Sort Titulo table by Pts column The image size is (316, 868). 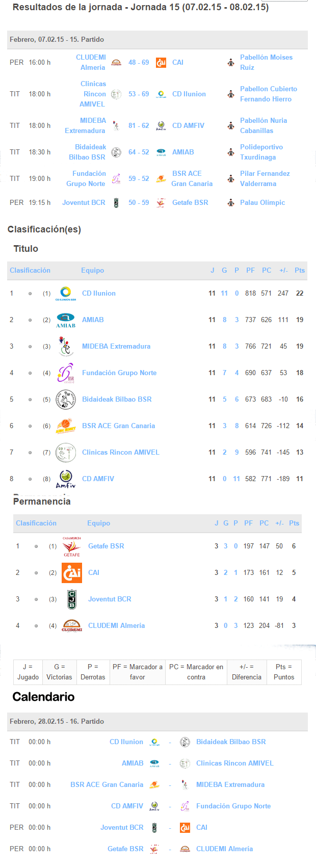point(300,271)
